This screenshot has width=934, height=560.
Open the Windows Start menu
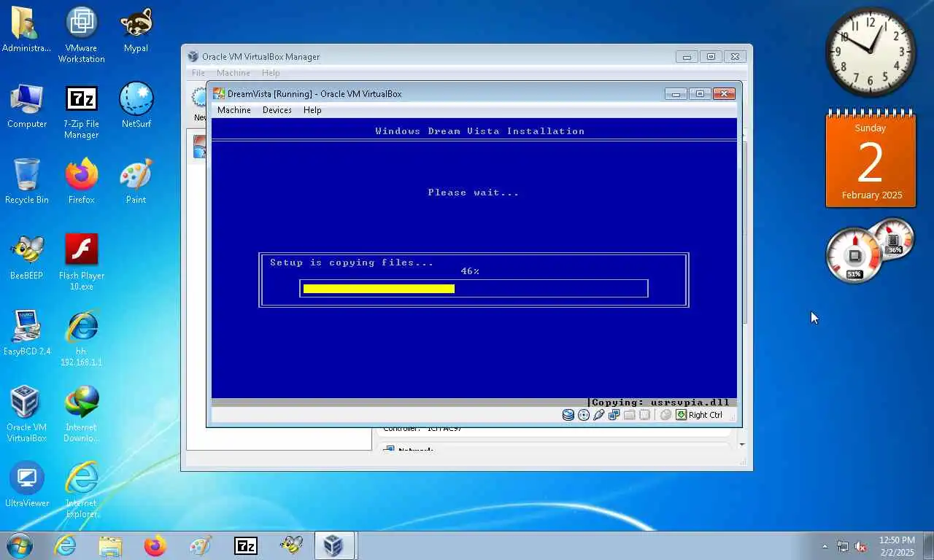click(20, 545)
